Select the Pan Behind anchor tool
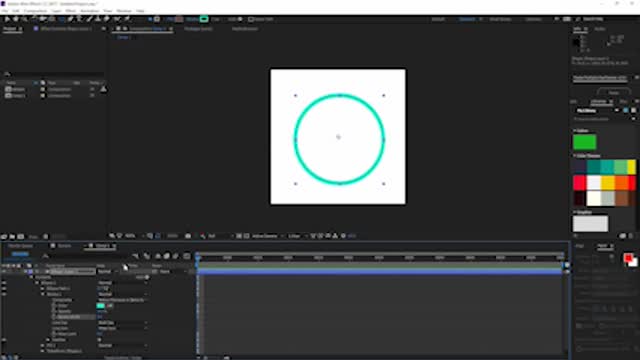Image resolution: width=640 pixels, height=360 pixels. (x=52, y=19)
